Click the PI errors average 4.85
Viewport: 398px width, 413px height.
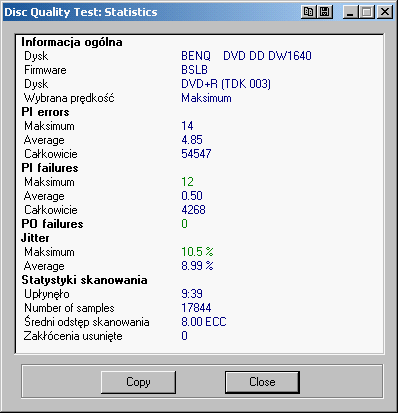(x=192, y=140)
